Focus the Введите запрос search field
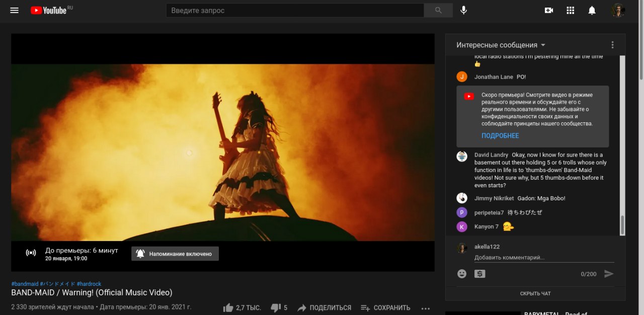The height and width of the screenshot is (315, 644). pos(295,10)
